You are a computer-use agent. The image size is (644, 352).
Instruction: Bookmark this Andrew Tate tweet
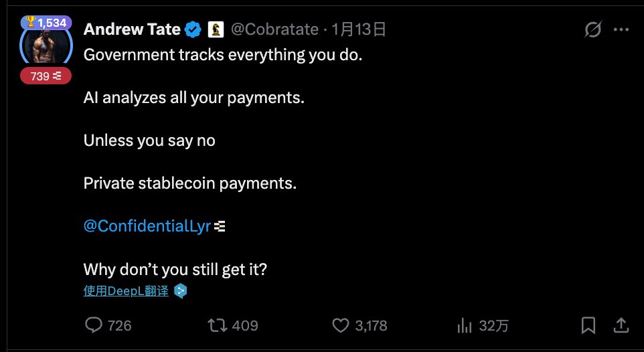pos(588,325)
